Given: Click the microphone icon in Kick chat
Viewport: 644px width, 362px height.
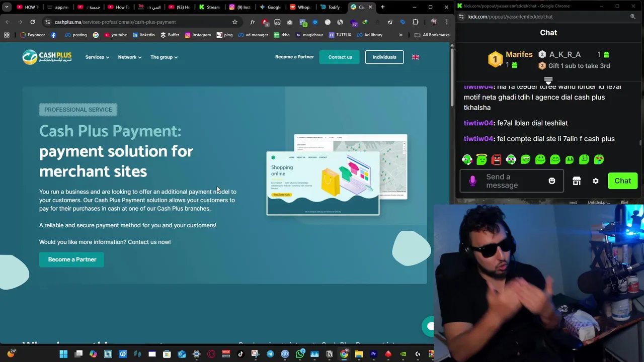Looking at the screenshot, I should pos(472,181).
